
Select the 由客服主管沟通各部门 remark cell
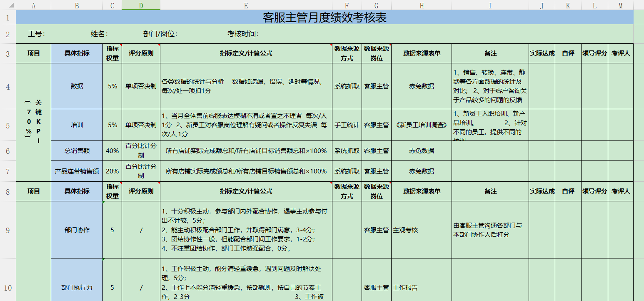pos(490,230)
